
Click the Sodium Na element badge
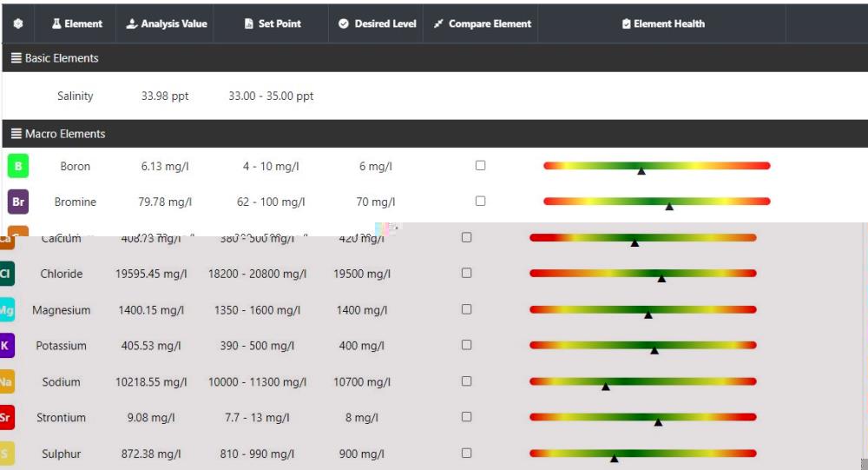(6, 382)
